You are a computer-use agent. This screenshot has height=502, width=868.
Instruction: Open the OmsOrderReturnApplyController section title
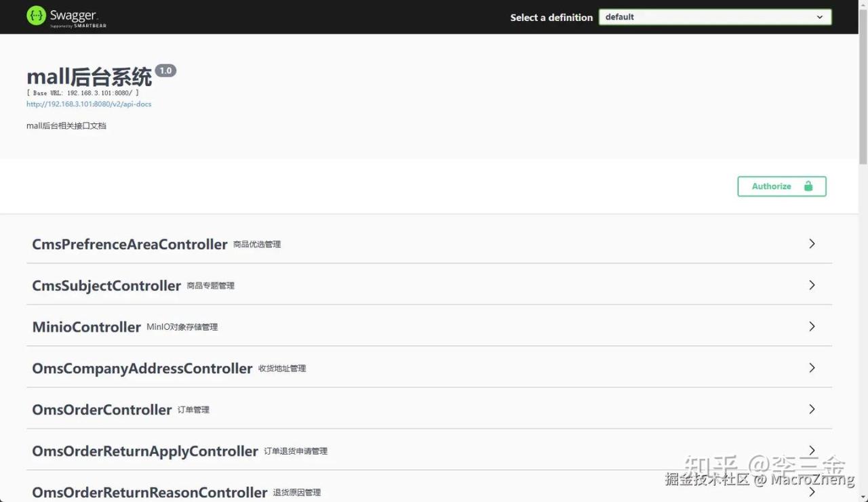pos(145,451)
